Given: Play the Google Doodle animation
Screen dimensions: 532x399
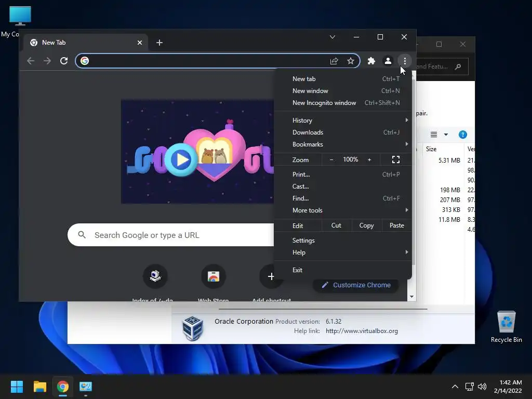Looking at the screenshot, I should tap(180, 159).
